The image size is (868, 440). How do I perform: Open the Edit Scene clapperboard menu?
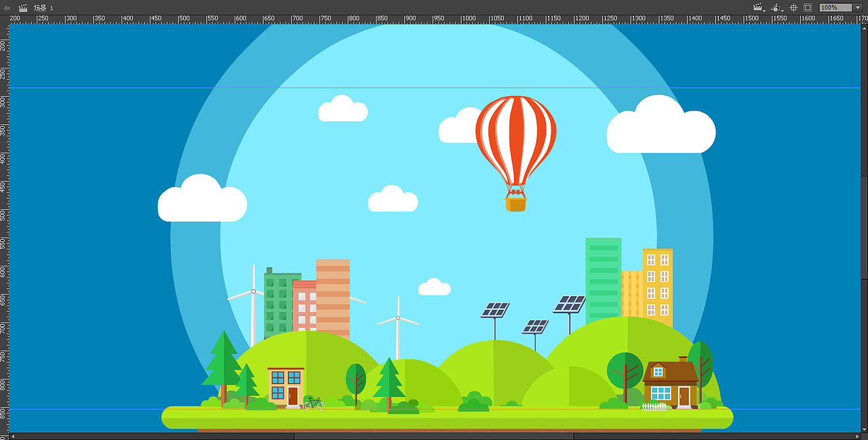pos(759,7)
